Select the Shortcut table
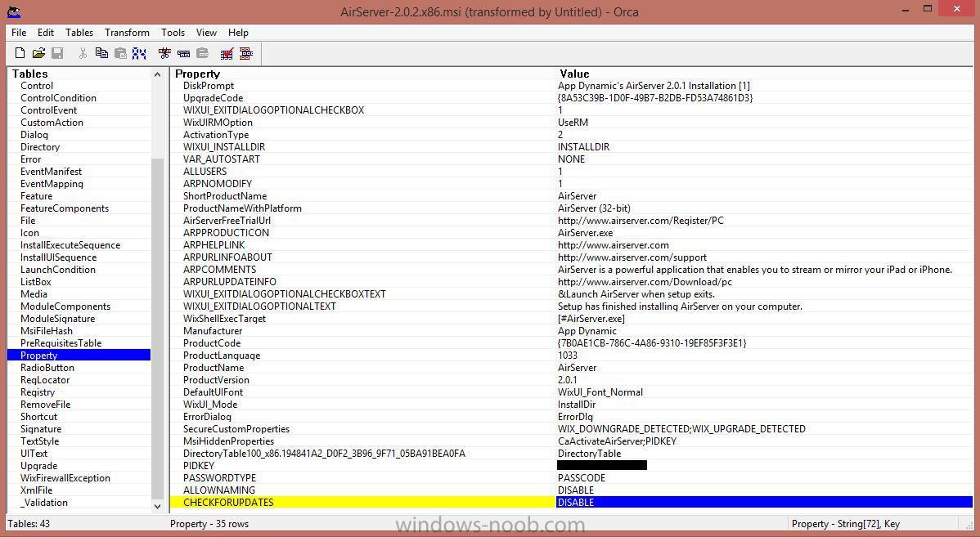980x537 pixels. [x=38, y=417]
